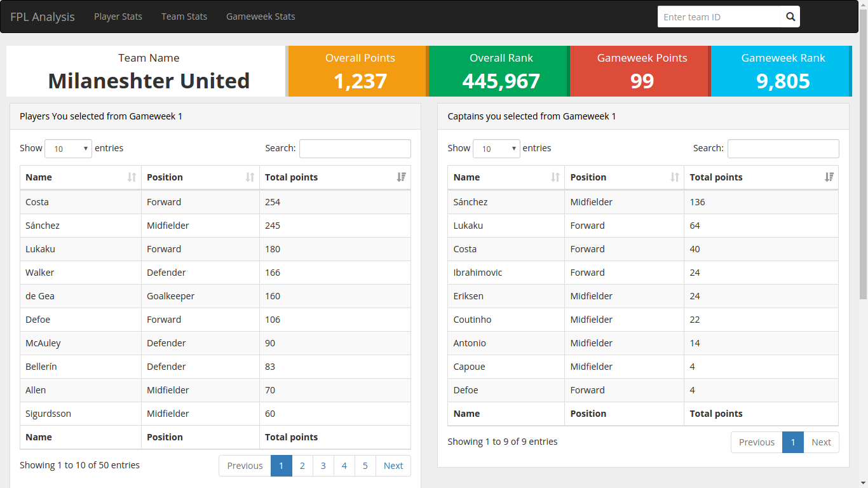The width and height of the screenshot is (868, 488).
Task: Go to page 3 of players table
Action: pyautogui.click(x=323, y=465)
